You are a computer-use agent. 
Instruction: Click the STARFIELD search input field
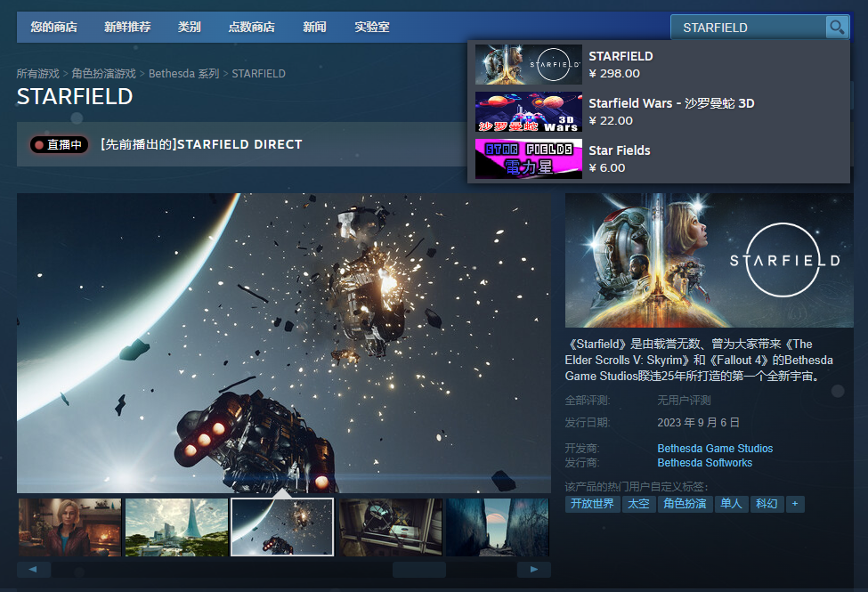pos(749,27)
